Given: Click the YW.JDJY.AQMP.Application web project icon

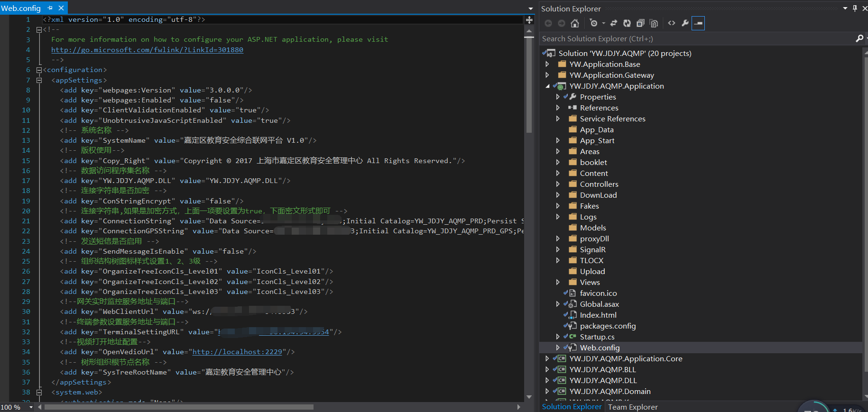Looking at the screenshot, I should [562, 86].
